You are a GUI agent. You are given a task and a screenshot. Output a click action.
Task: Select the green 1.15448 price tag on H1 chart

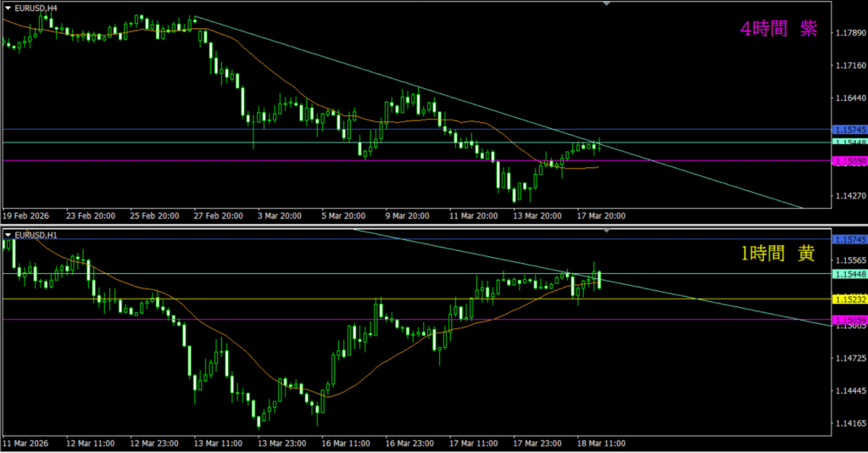pyautogui.click(x=849, y=274)
